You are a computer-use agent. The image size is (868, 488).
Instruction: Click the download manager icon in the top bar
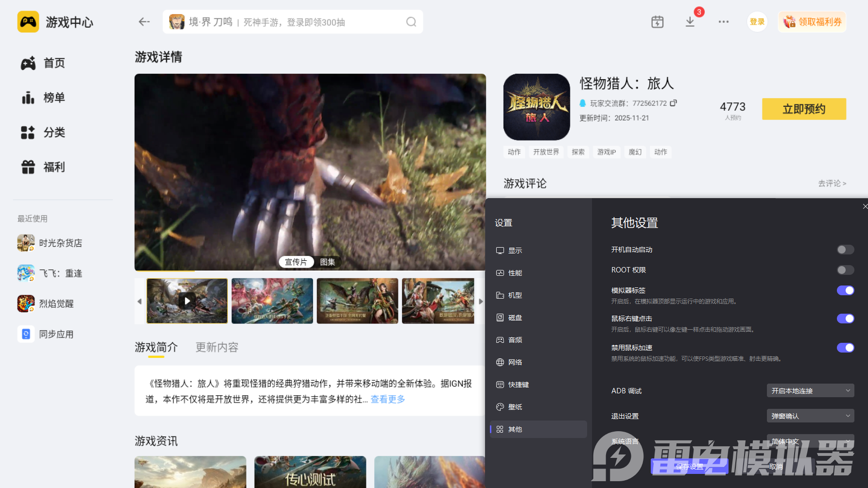coord(690,22)
